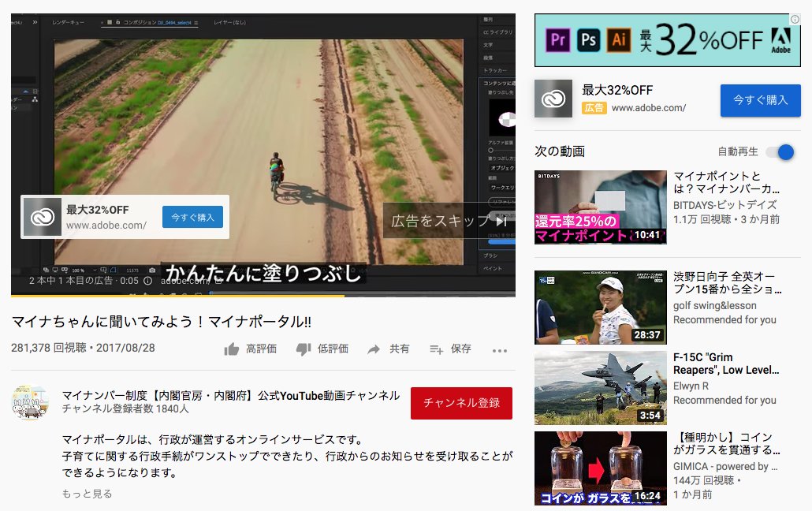The width and height of the screenshot is (812, 511).
Task: Open www.adobe.com/ link in the sidebar ad
Action: coord(648,108)
